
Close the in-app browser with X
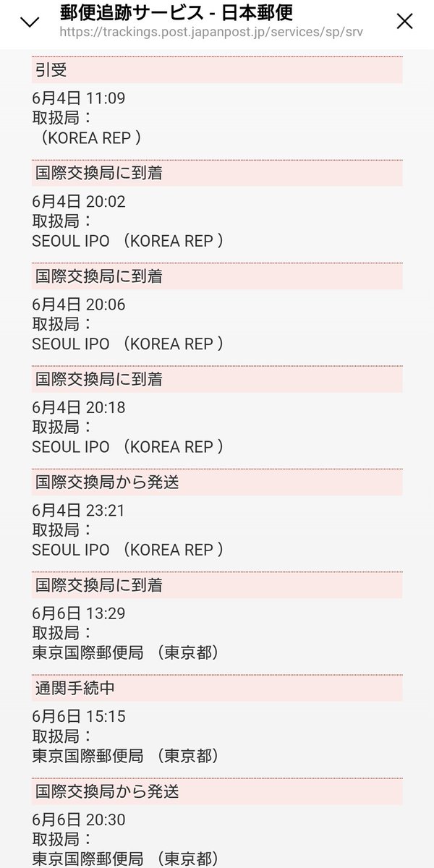pos(405,22)
